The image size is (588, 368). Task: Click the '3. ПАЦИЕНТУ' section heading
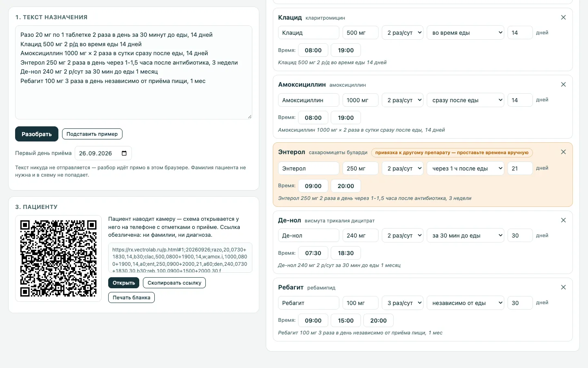coord(36,207)
